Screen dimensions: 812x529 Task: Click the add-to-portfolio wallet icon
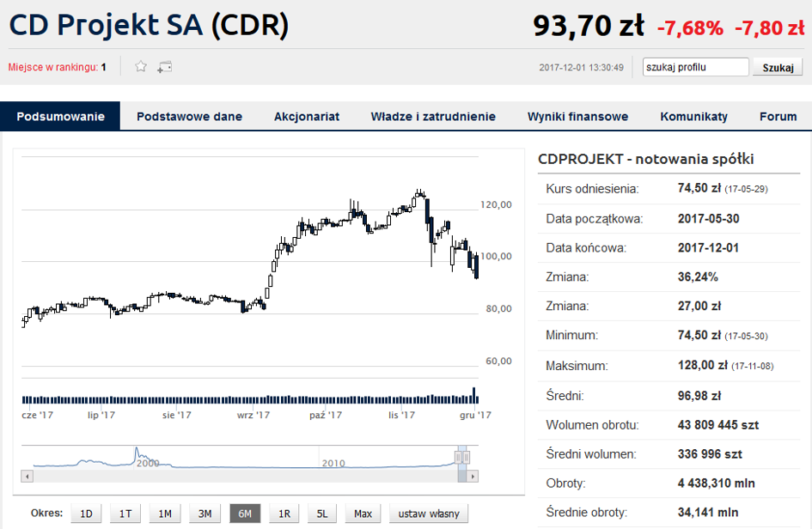(165, 67)
